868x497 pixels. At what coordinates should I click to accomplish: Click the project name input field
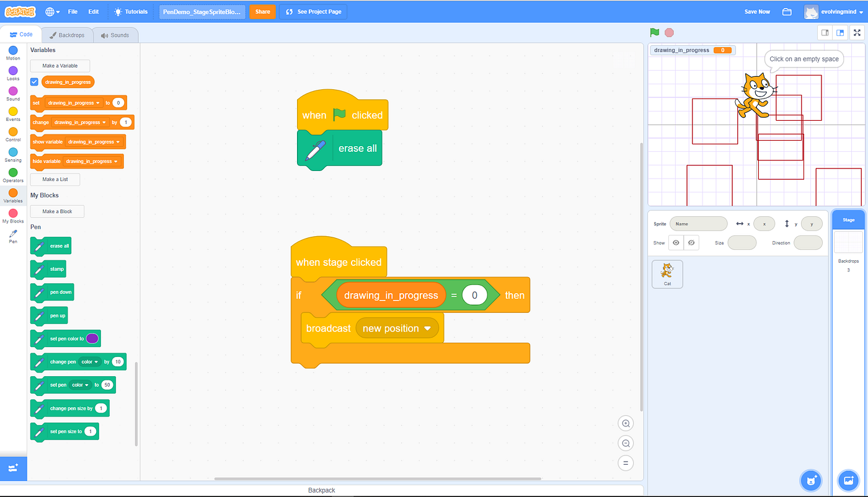pyautogui.click(x=202, y=11)
